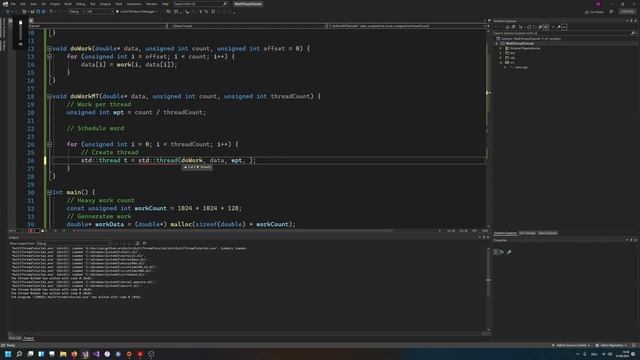Click Preview Selected Items icon in Solution Explorer

pyautogui.click(x=564, y=27)
